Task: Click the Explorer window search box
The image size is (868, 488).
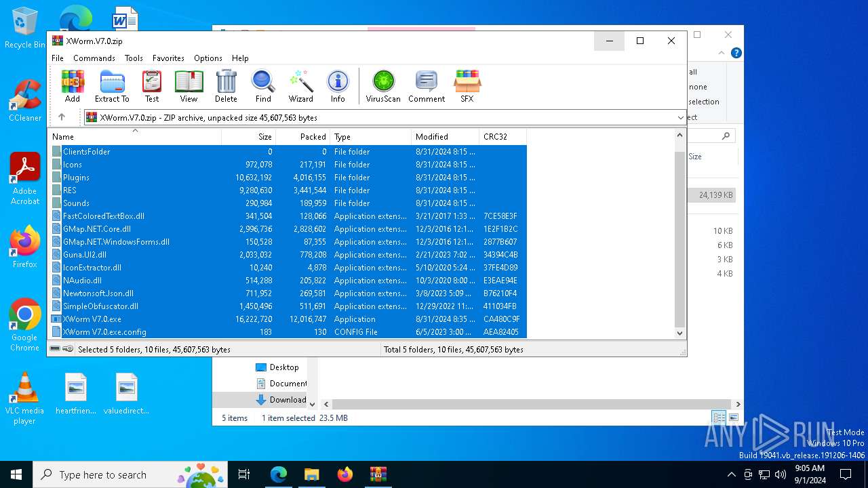Action: pos(713,136)
